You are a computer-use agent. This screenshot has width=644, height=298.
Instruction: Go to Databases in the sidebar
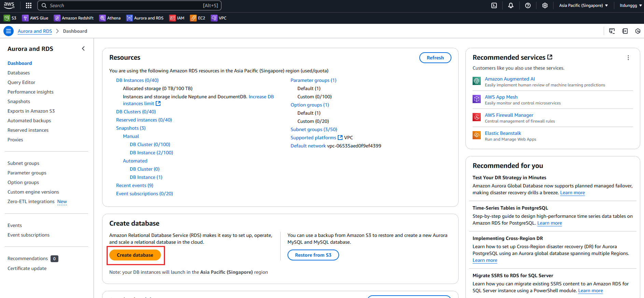[19, 73]
